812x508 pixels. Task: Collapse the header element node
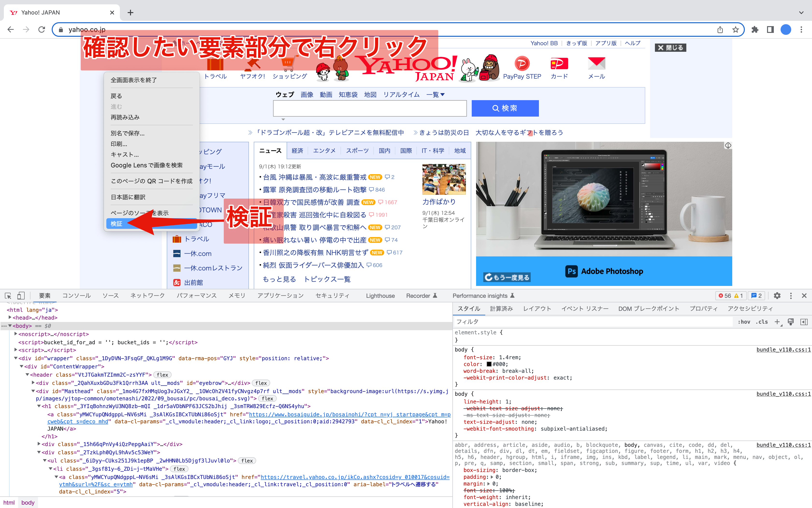point(28,375)
